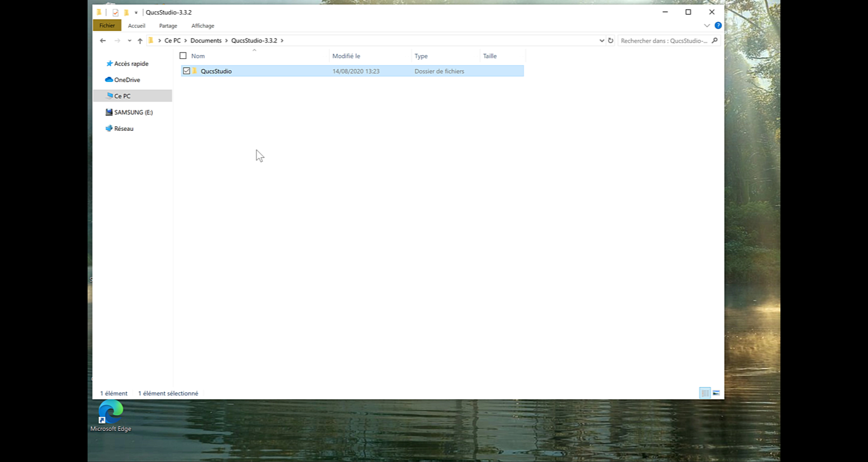Open Accès rapide in the navigation pane

pyautogui.click(x=131, y=63)
